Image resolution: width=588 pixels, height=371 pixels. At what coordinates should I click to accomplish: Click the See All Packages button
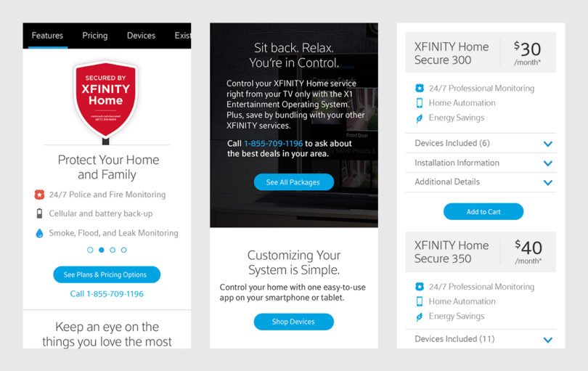[293, 182]
